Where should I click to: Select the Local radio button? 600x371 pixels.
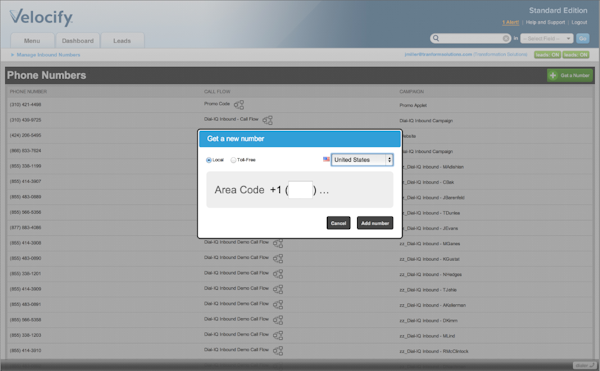pyautogui.click(x=209, y=160)
